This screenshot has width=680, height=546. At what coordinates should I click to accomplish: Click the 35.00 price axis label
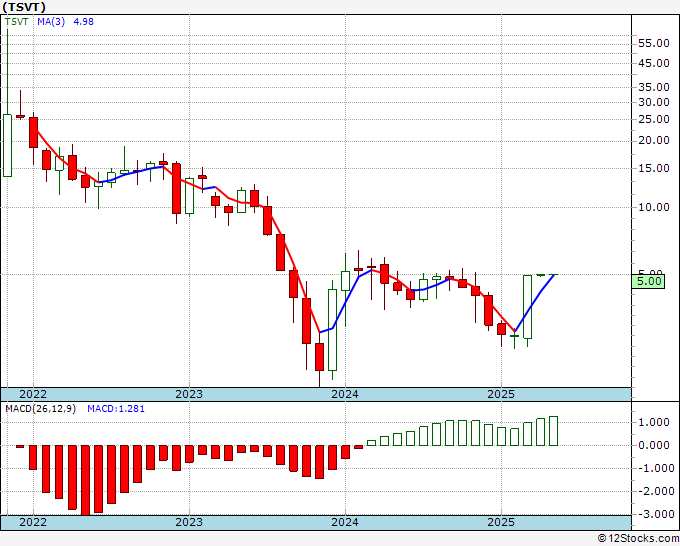pyautogui.click(x=654, y=88)
